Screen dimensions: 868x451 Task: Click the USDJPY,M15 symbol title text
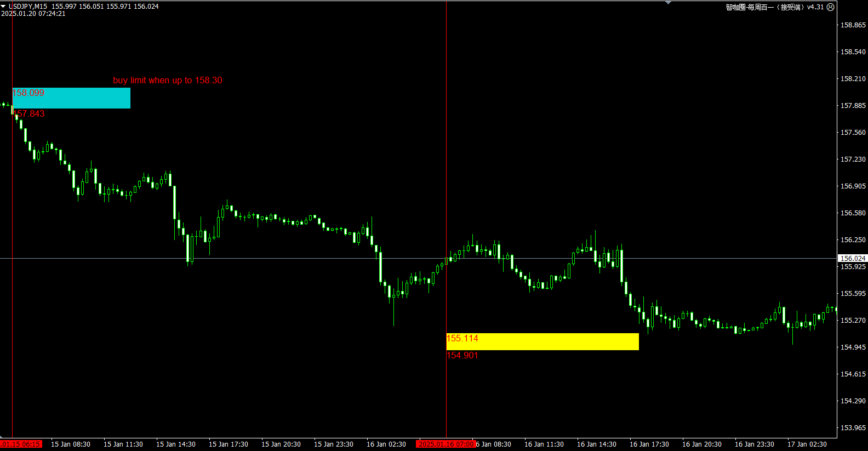28,7
